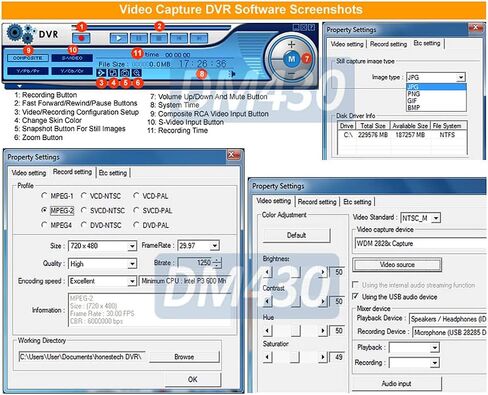Image resolution: width=488 pixels, height=395 pixels.
Task: Choose the MPEG4 profile radio button
Action: (x=44, y=225)
